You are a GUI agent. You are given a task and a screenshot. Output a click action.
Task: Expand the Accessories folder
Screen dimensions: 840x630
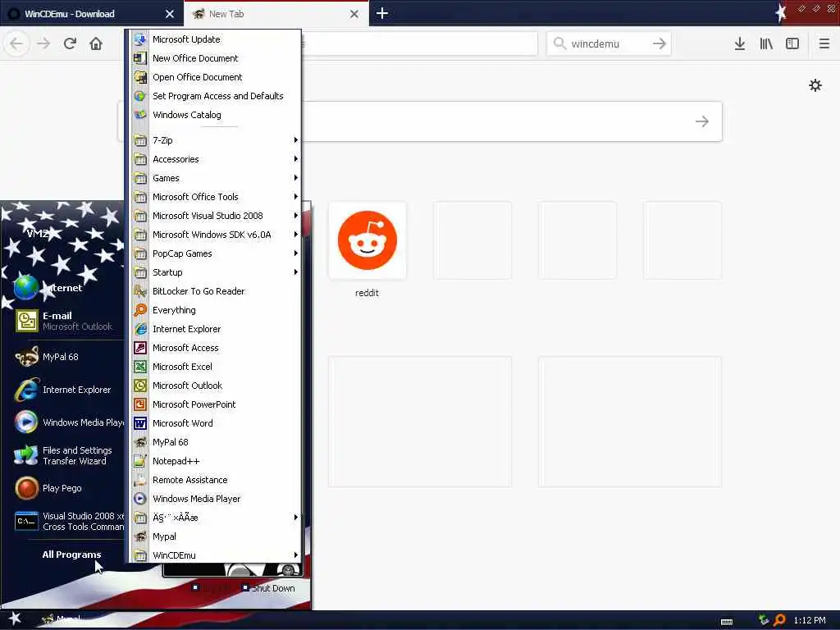(x=216, y=159)
